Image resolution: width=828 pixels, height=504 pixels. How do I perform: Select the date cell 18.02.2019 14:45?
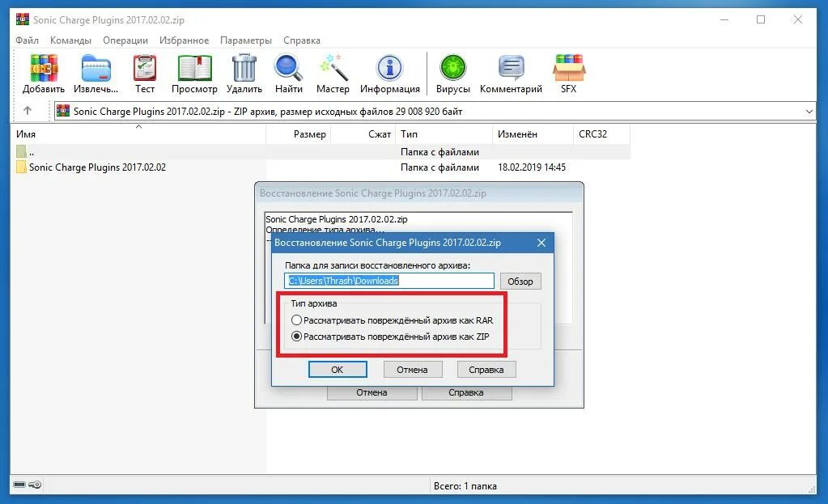(x=532, y=167)
